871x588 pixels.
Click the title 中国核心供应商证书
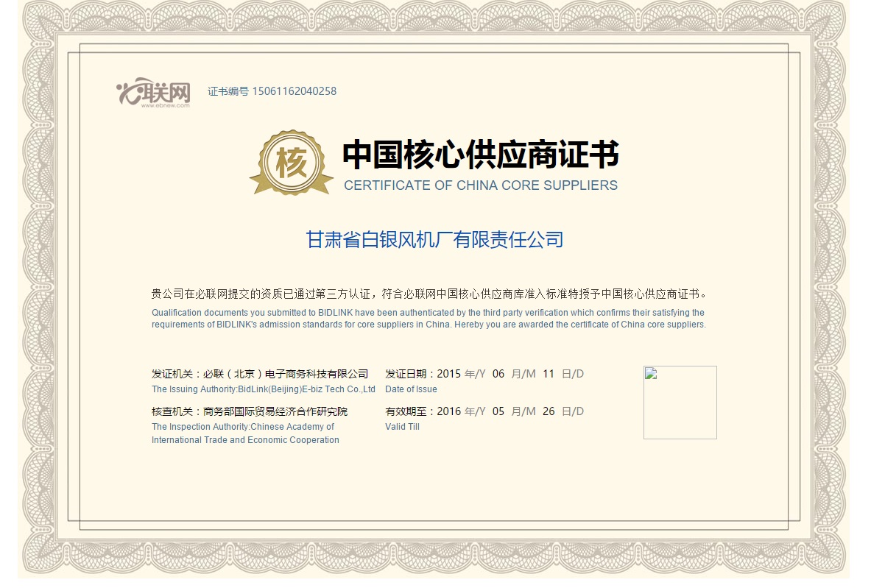[x=481, y=154]
